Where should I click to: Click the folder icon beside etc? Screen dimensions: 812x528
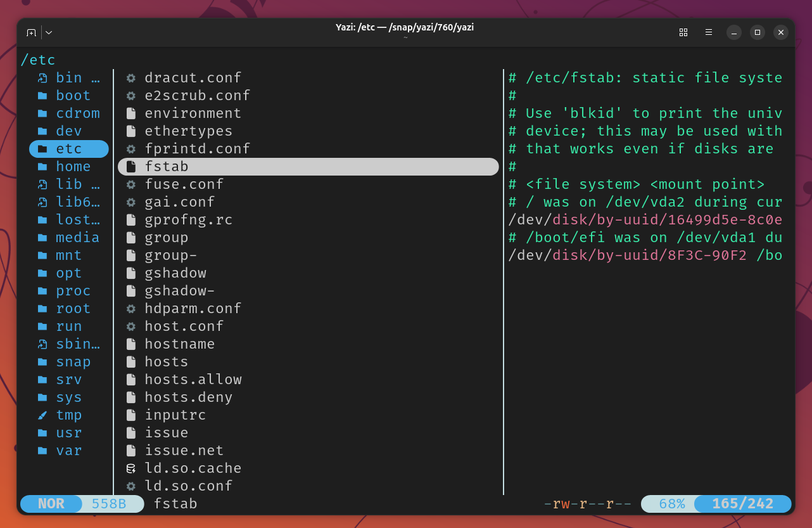click(x=42, y=149)
